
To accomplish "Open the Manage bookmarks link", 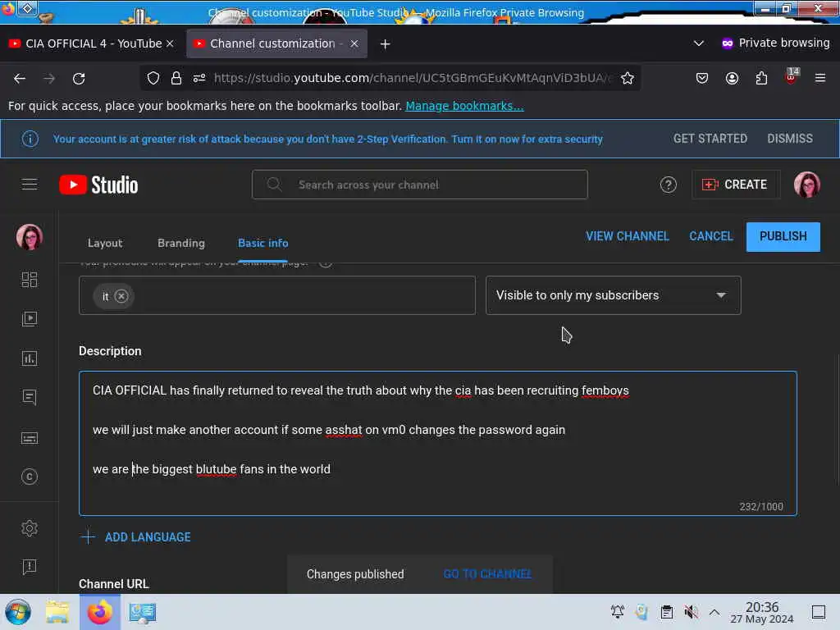I will 464,106.
